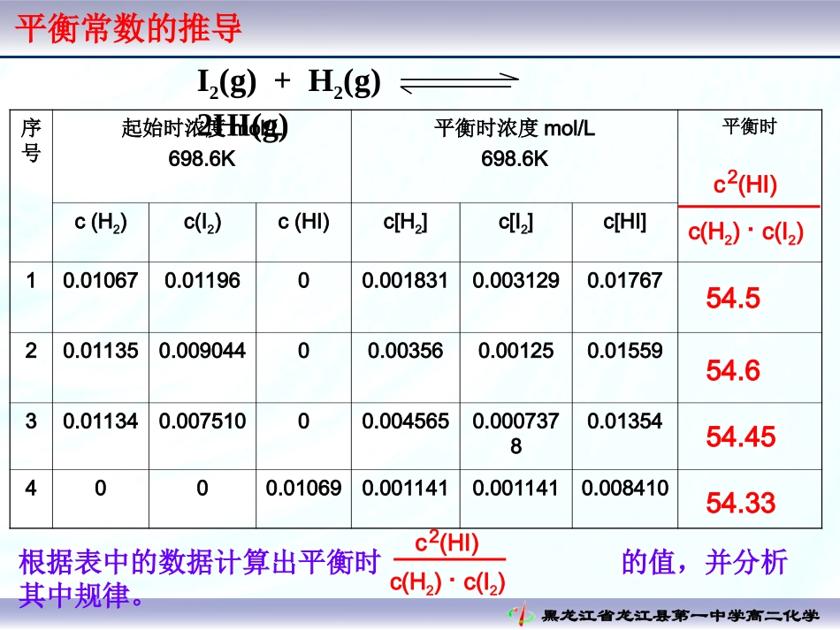
Task: Click the cell value 0.008410
Action: (625, 488)
